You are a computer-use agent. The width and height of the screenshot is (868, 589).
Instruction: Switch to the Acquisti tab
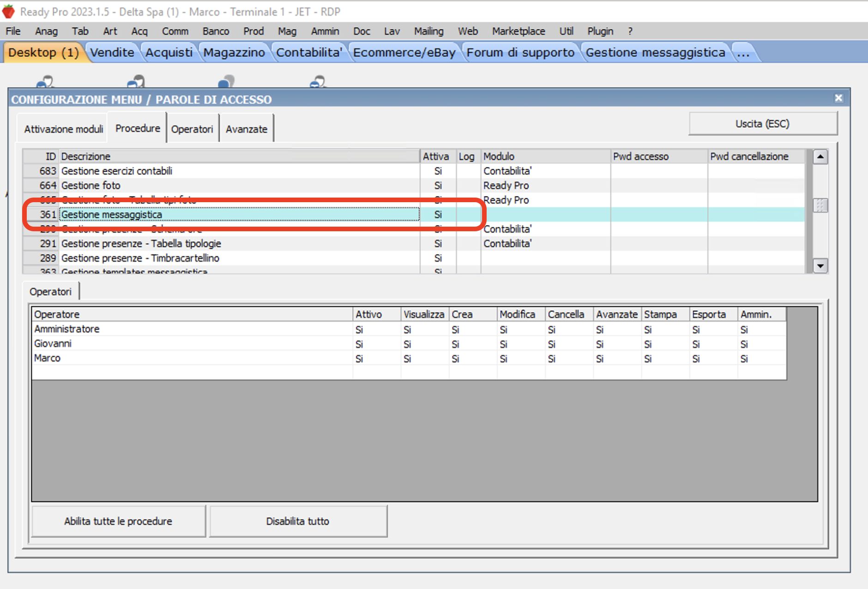[x=169, y=53]
